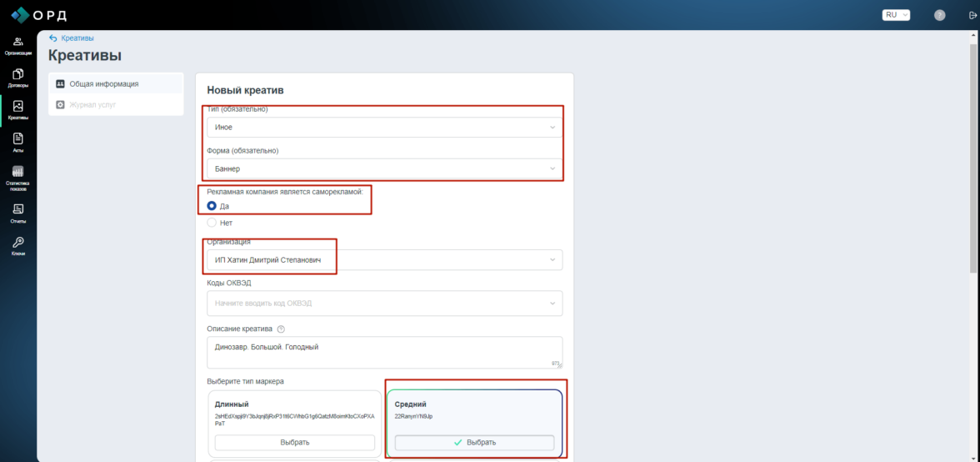Go back via Креативы breadcrumb link
The height and width of the screenshot is (462, 980).
[x=77, y=38]
